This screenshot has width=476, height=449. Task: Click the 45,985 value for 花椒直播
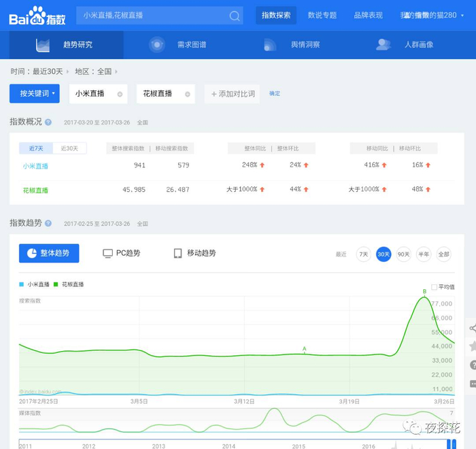(134, 190)
